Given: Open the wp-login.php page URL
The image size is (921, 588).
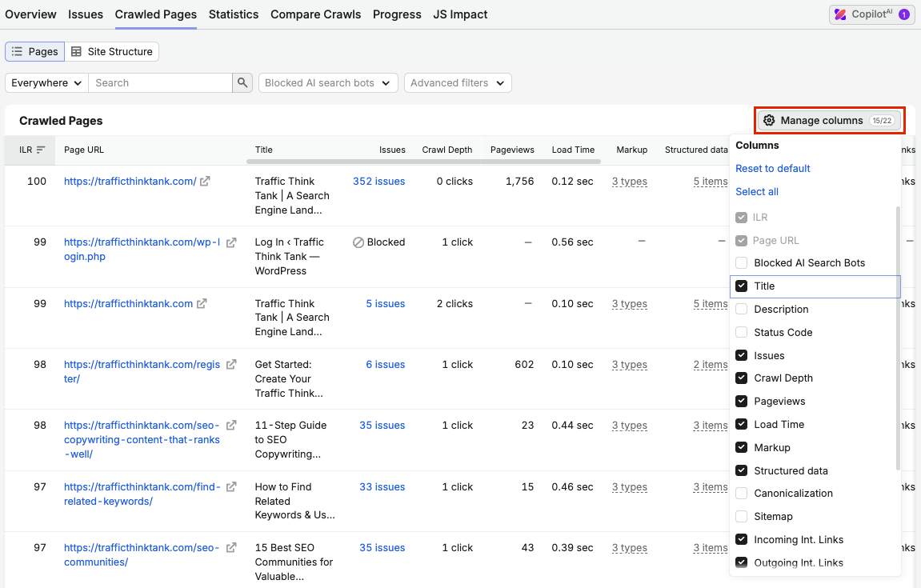Looking at the screenshot, I should tap(142, 249).
